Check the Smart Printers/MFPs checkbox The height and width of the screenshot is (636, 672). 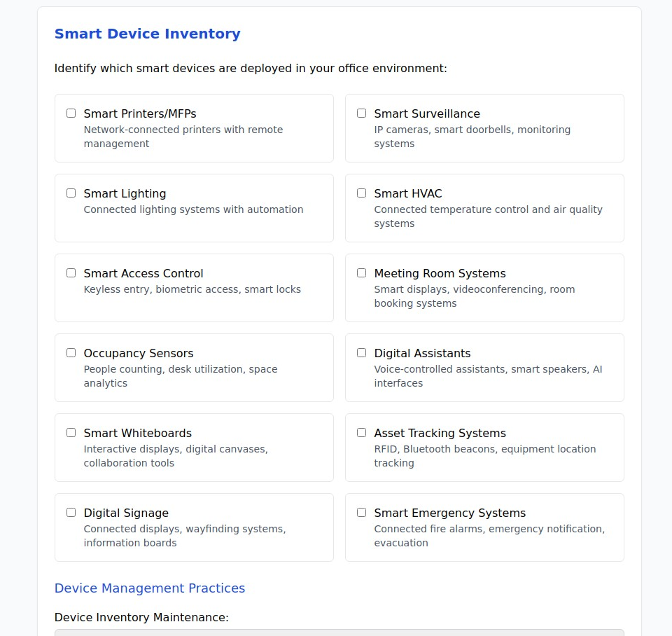[x=71, y=113]
